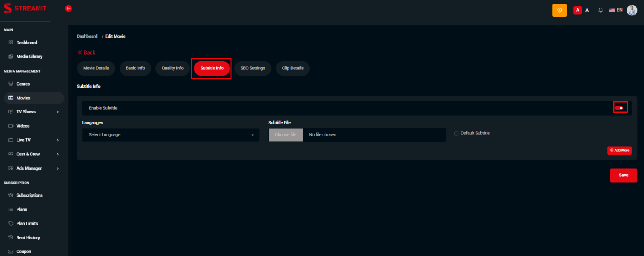The height and width of the screenshot is (256, 644).
Task: Open the Select Language dropdown
Action: point(170,135)
